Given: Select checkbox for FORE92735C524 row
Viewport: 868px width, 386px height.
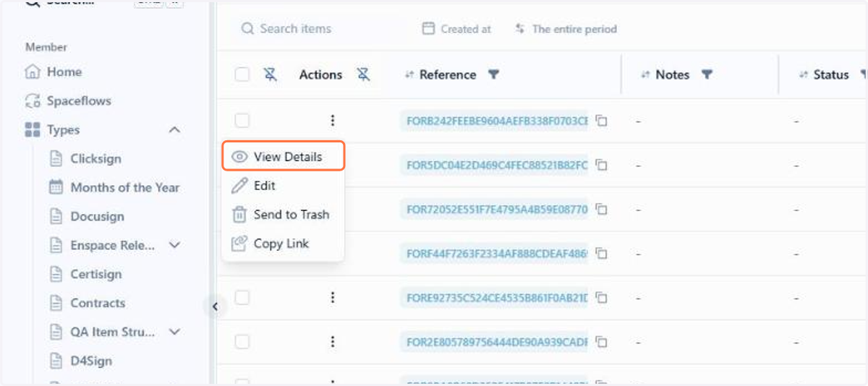Looking at the screenshot, I should (x=242, y=298).
